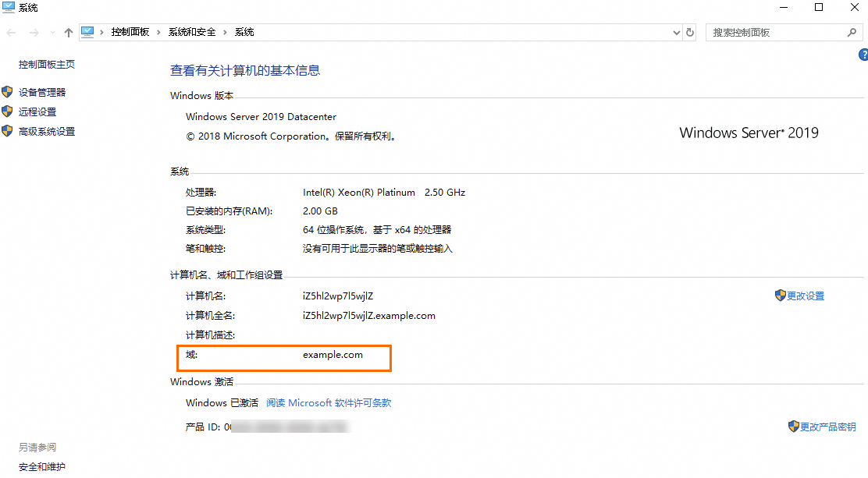This screenshot has height=478, width=868.
Task: Click the forward navigation arrow
Action: [x=34, y=33]
